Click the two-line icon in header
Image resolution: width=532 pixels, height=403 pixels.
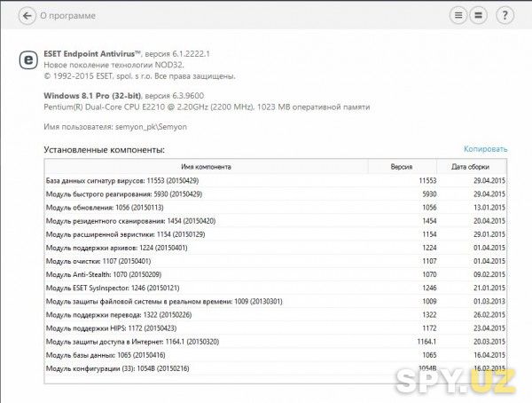tap(477, 16)
